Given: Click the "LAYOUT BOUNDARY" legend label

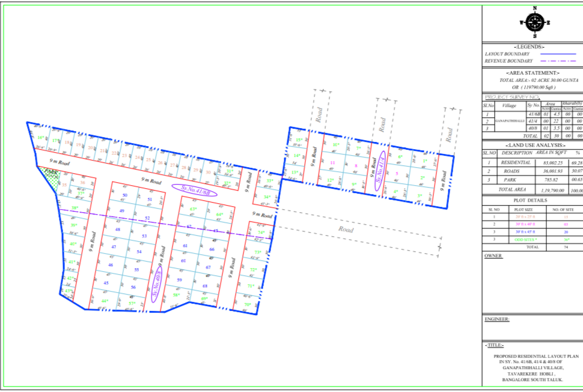Looking at the screenshot, I should click(x=507, y=54).
